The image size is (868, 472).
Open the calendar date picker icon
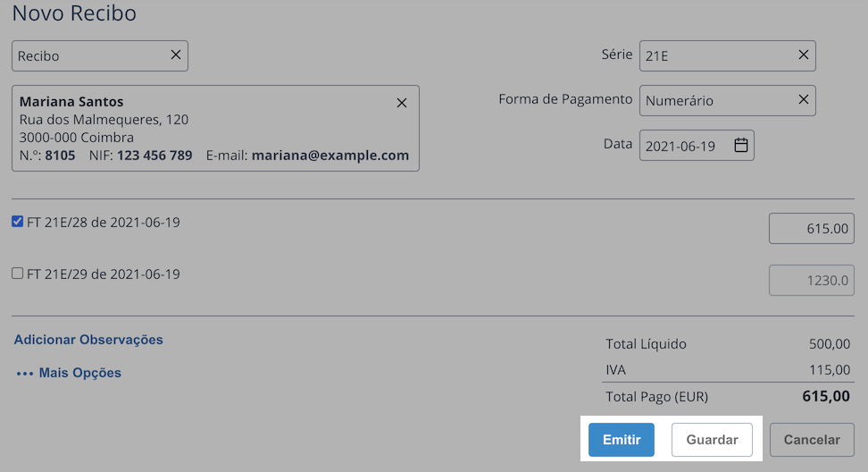740,145
